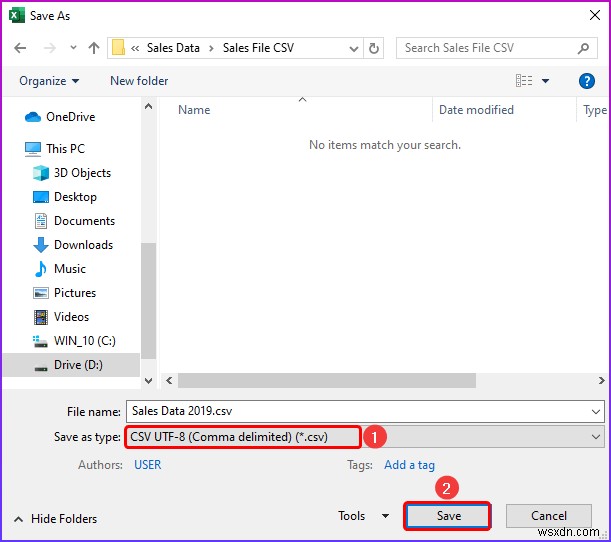Screen dimensions: 611x542
Task: Expand the File name dropdown arrow
Action: (x=595, y=411)
